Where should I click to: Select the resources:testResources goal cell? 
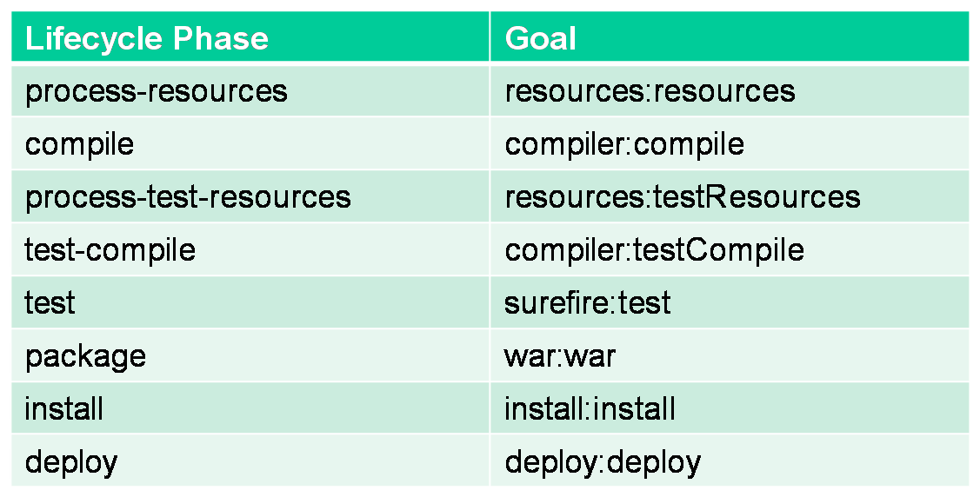[x=683, y=196]
